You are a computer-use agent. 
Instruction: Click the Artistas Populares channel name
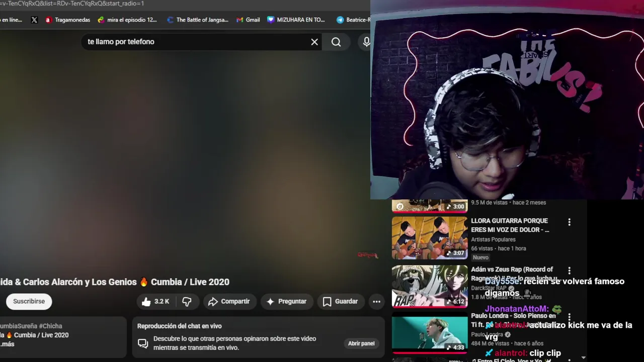pyautogui.click(x=493, y=240)
